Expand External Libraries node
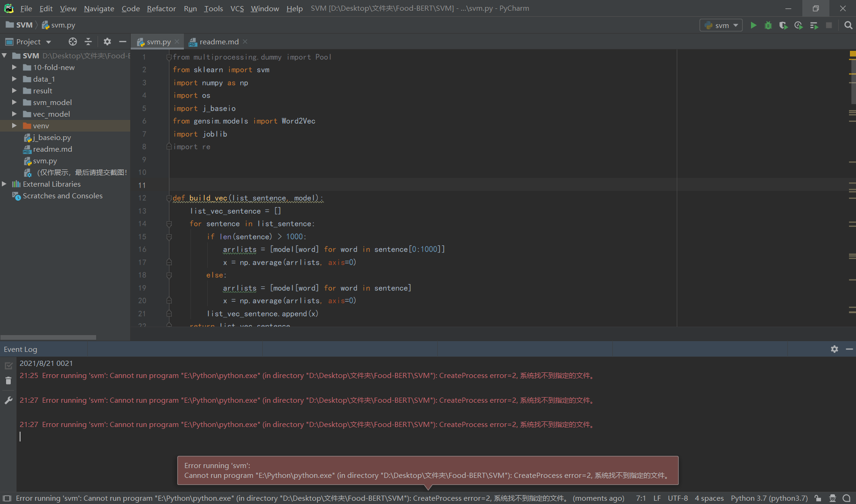Screen dimensions: 856x504 pos(4,184)
